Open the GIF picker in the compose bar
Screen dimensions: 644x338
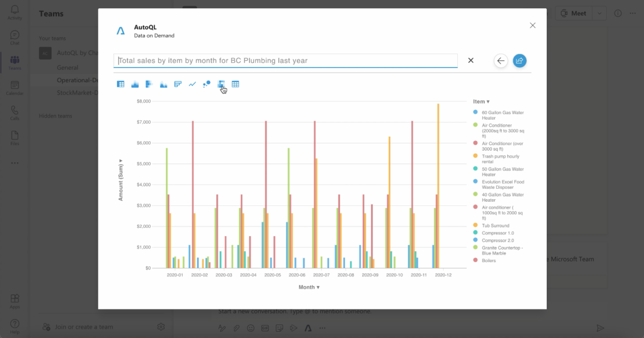[x=265, y=328]
